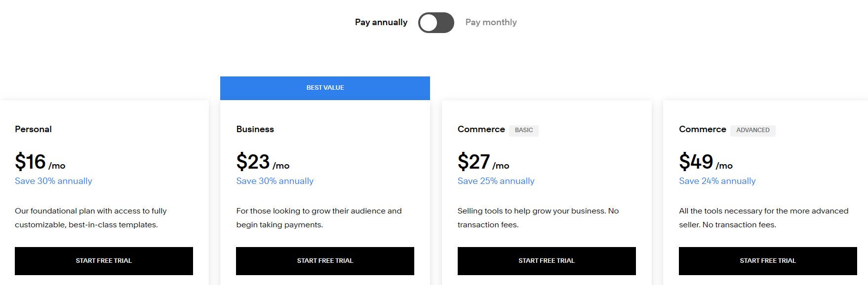The width and height of the screenshot is (868, 285).
Task: Start free trial for Business plan
Action: pos(325,261)
